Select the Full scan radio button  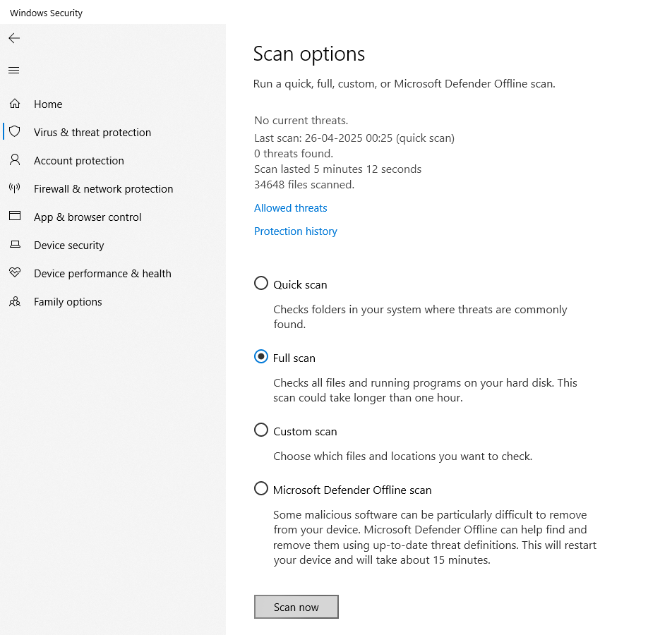(261, 356)
